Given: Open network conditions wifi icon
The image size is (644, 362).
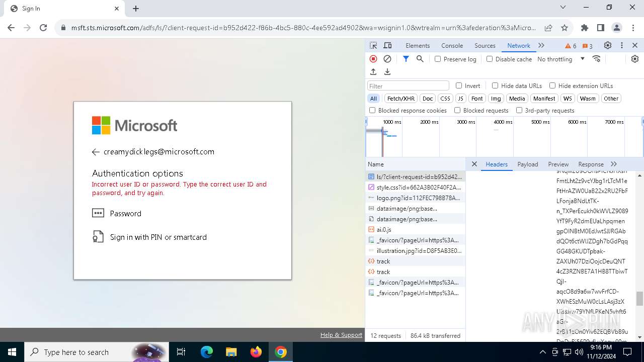Looking at the screenshot, I should (x=597, y=59).
